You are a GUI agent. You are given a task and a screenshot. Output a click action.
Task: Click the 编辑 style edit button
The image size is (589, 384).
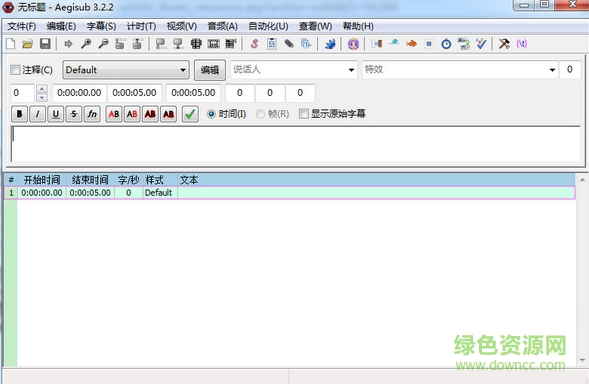[210, 70]
